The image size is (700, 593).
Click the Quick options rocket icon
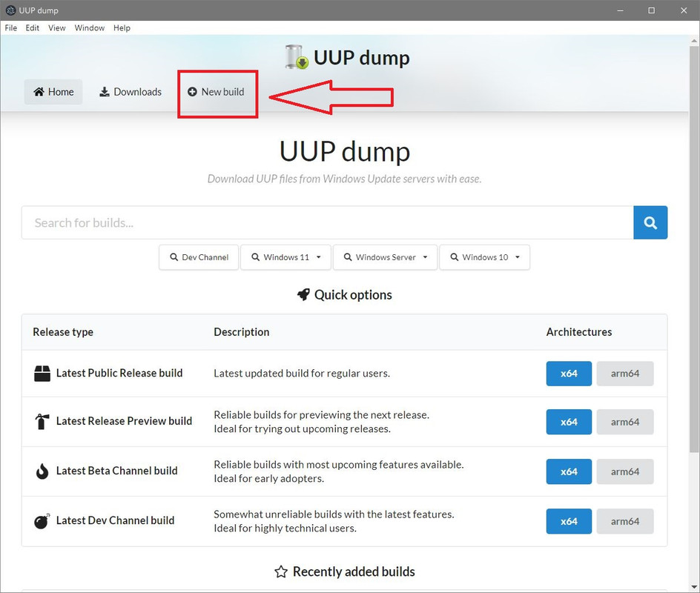click(303, 294)
